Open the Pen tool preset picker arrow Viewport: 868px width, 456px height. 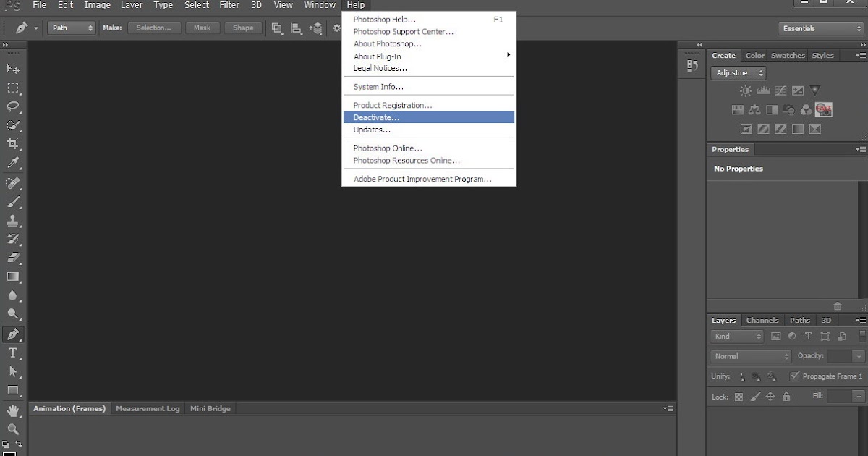point(36,28)
